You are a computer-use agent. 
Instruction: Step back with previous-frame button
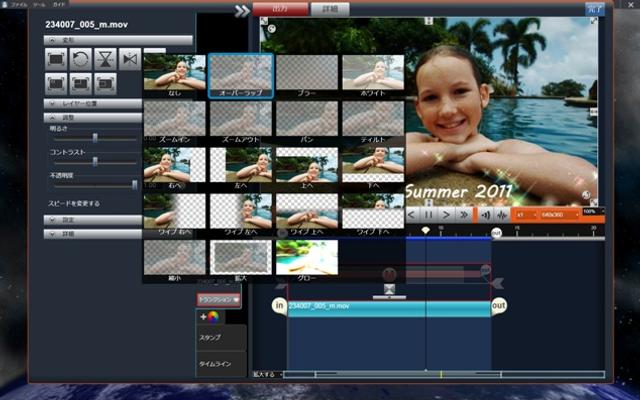click(x=411, y=215)
